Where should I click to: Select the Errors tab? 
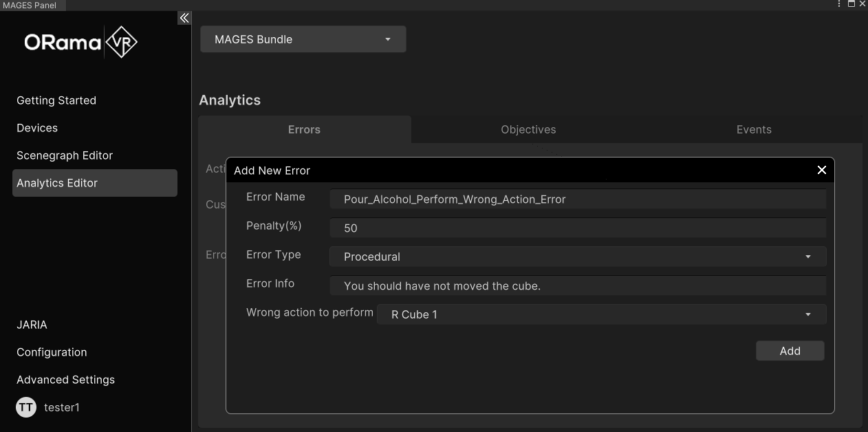coord(304,129)
